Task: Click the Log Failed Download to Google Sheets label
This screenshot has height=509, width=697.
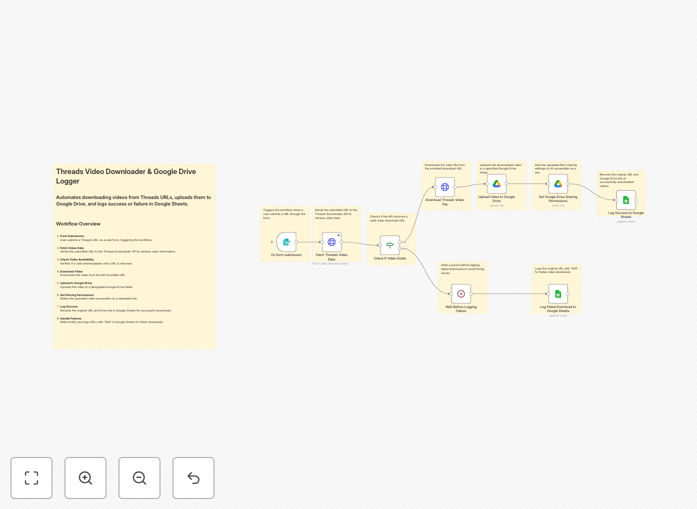Action: 558,309
